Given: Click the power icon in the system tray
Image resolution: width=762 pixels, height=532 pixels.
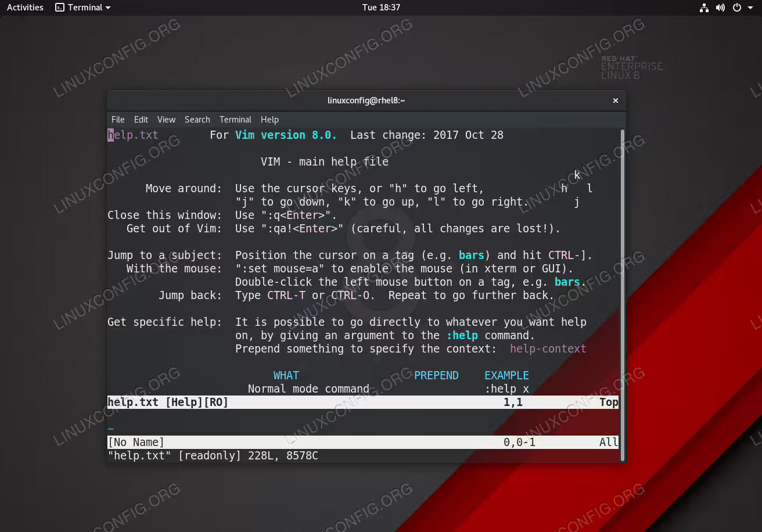Looking at the screenshot, I should [737, 8].
